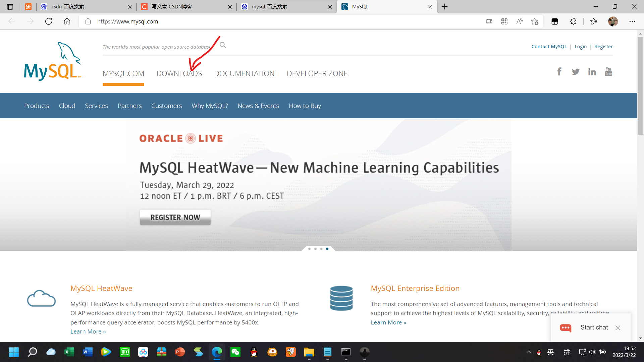This screenshot has width=644, height=362.
Task: Launch WeChat from the taskbar
Action: [x=235, y=352]
